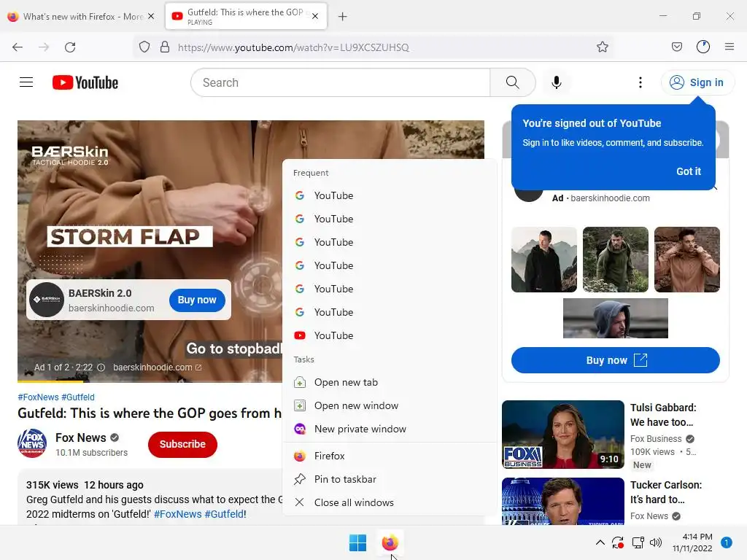Click the black hoodie ad photo

(x=544, y=260)
